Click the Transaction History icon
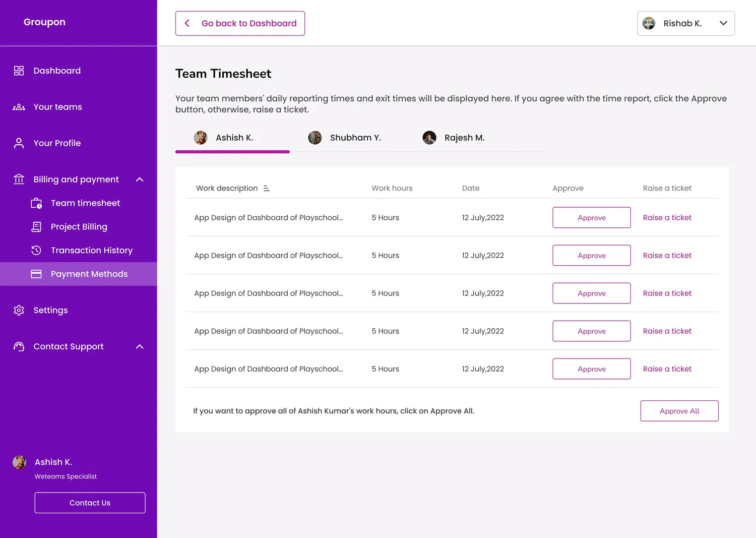The width and height of the screenshot is (756, 538). point(36,250)
